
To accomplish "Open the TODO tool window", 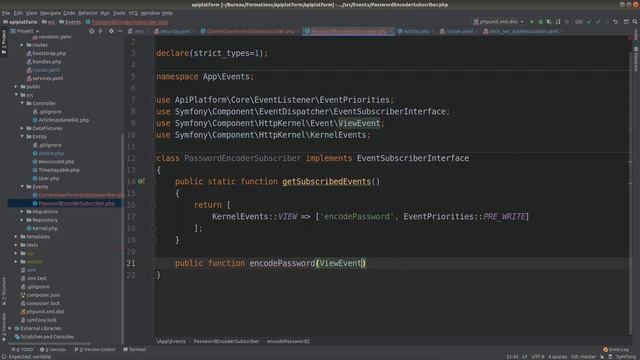I will click(22, 349).
